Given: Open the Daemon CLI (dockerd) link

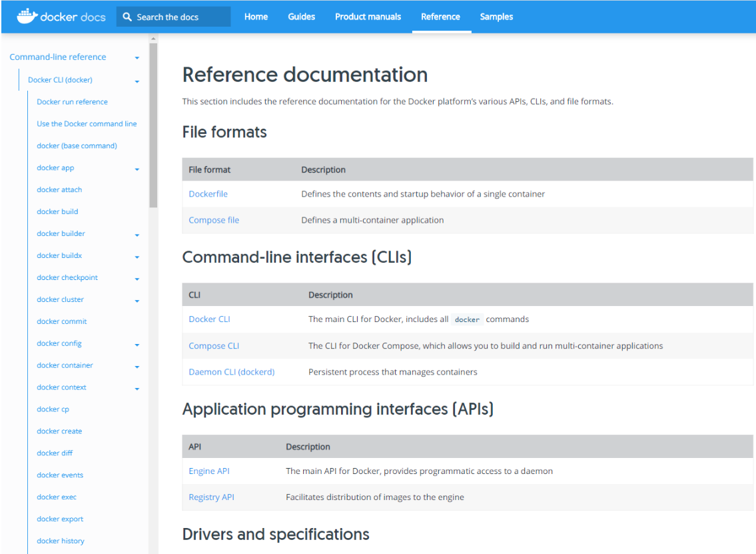Looking at the screenshot, I should [x=231, y=372].
